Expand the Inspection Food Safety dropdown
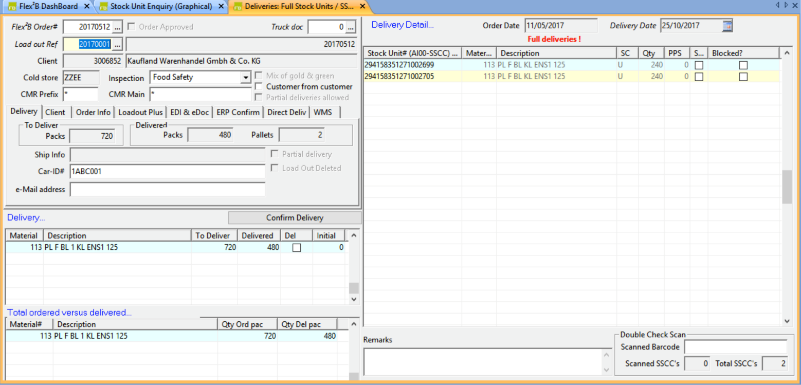 (x=244, y=78)
